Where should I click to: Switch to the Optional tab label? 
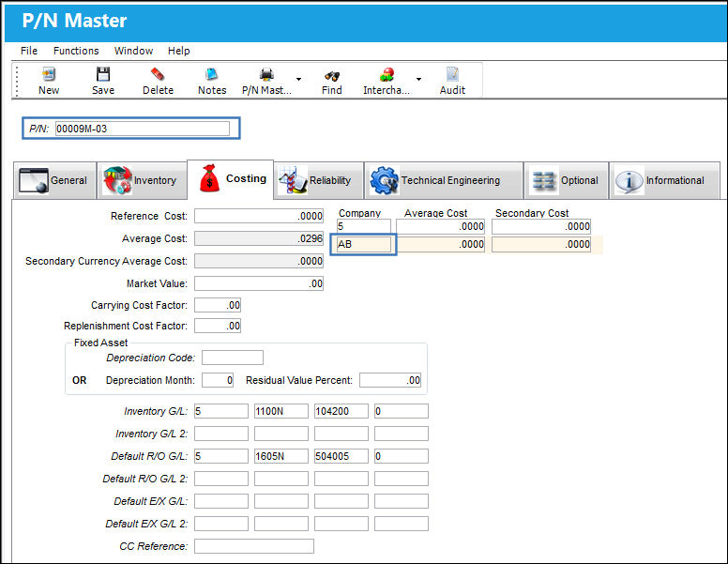(580, 181)
